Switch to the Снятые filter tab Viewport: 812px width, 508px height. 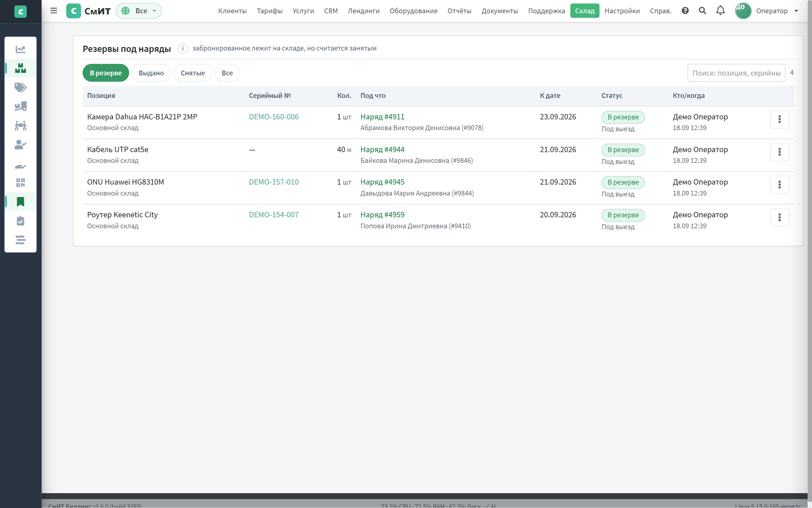(193, 73)
